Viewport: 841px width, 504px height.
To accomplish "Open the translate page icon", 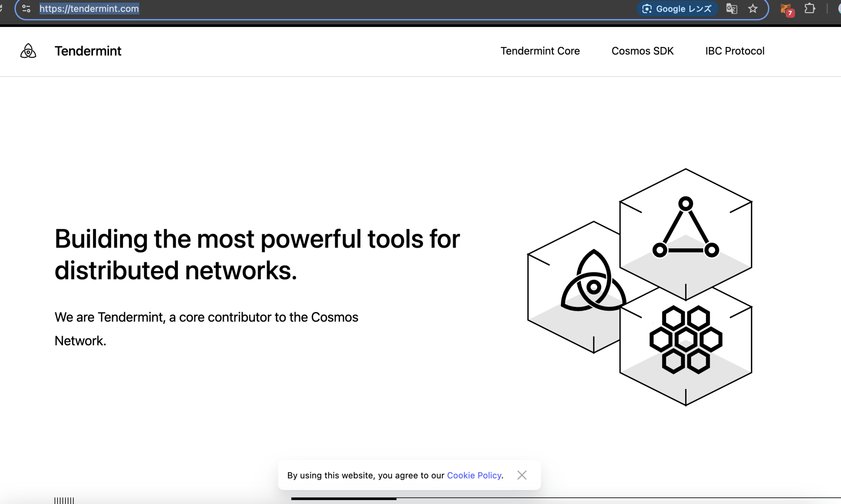I will point(732,9).
